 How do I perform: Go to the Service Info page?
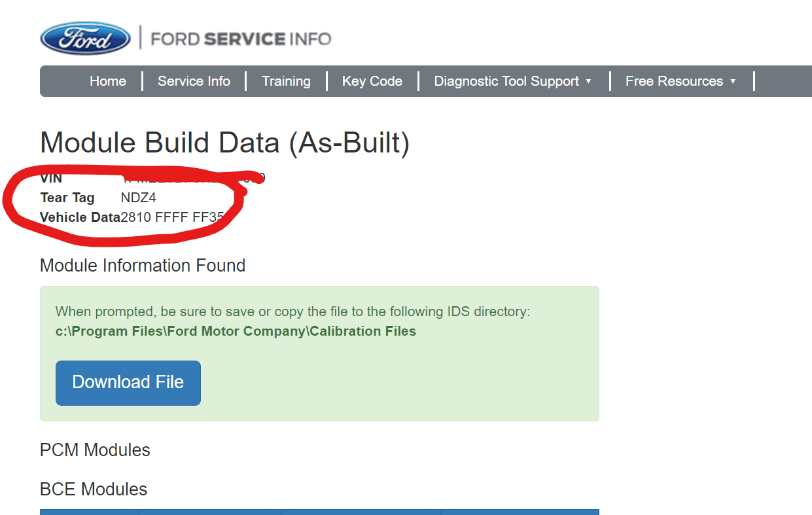pos(194,81)
